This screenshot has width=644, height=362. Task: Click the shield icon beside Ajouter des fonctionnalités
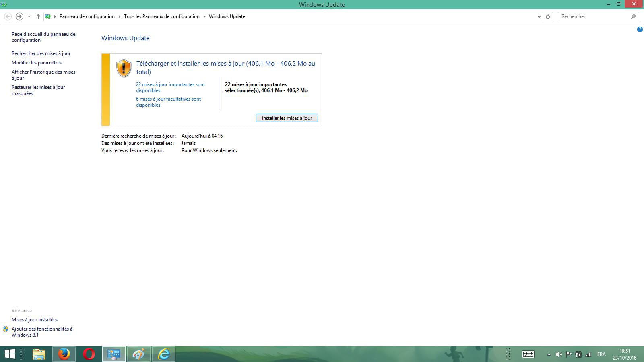click(6, 329)
